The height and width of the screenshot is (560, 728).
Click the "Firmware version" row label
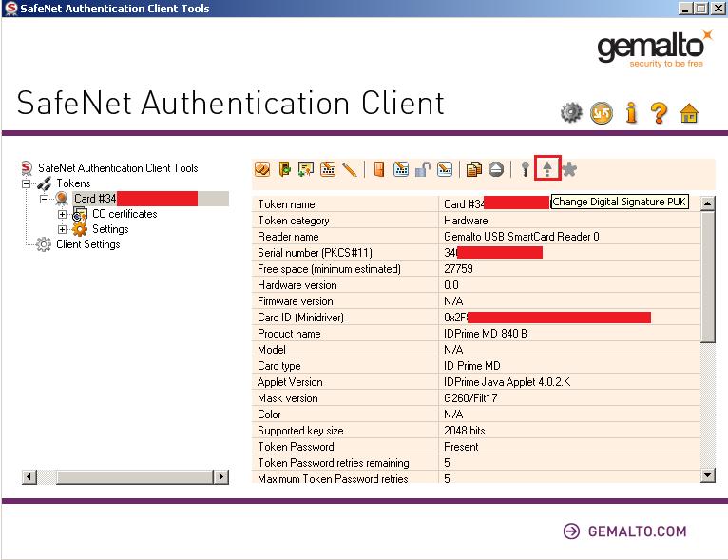(296, 301)
